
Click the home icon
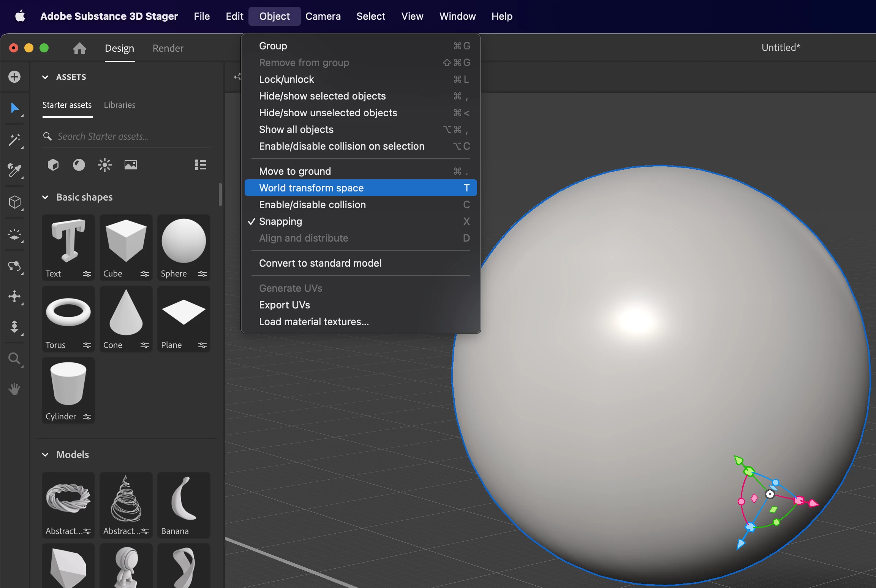79,48
